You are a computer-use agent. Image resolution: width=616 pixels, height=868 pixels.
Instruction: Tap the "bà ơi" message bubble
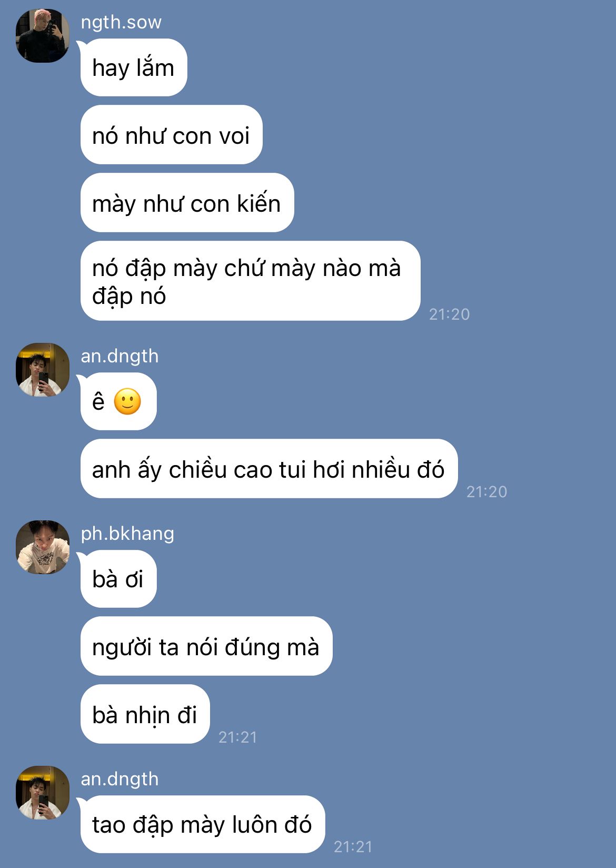tap(118, 579)
